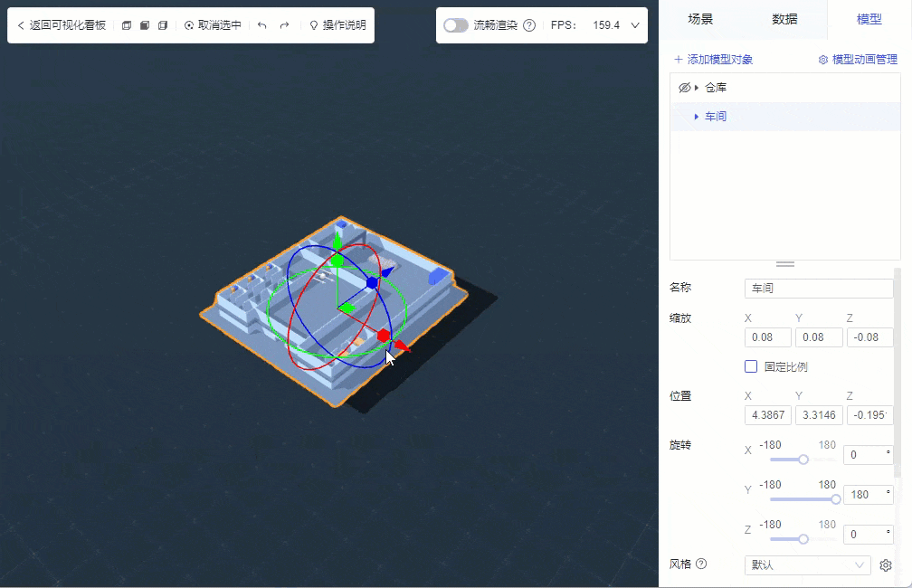The width and height of the screenshot is (912, 588).
Task: Open 模型动画管理 animation management
Action: coord(858,60)
